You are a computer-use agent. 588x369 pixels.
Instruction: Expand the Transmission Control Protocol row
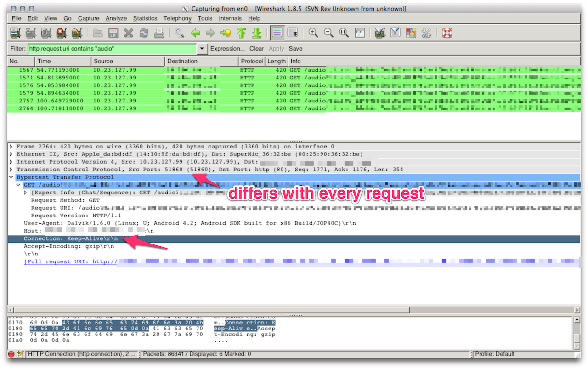click(11, 170)
